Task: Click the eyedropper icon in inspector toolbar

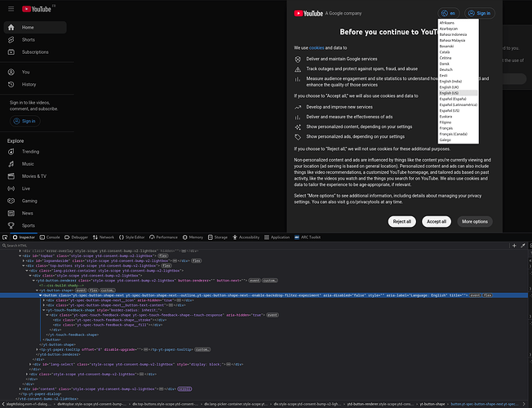Action: click(523, 246)
